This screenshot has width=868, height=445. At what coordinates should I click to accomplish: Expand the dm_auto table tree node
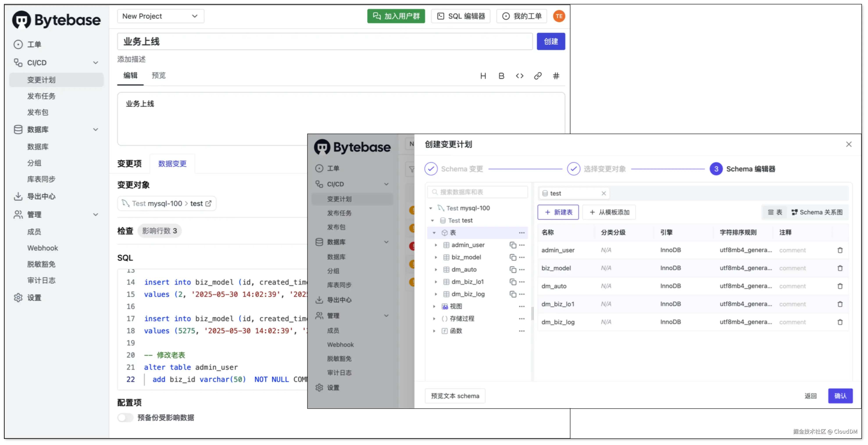tap(436, 270)
